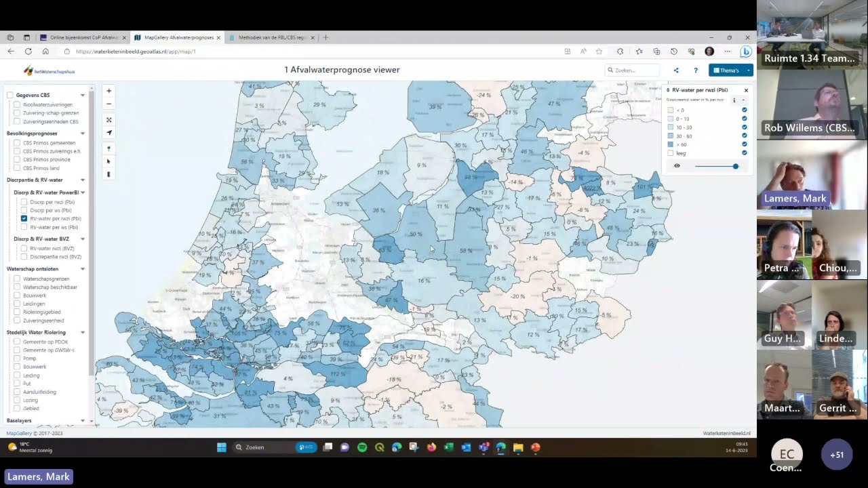Viewport: 868px width, 488px height.
Task: Expand the Baselayers group
Action: (83, 421)
